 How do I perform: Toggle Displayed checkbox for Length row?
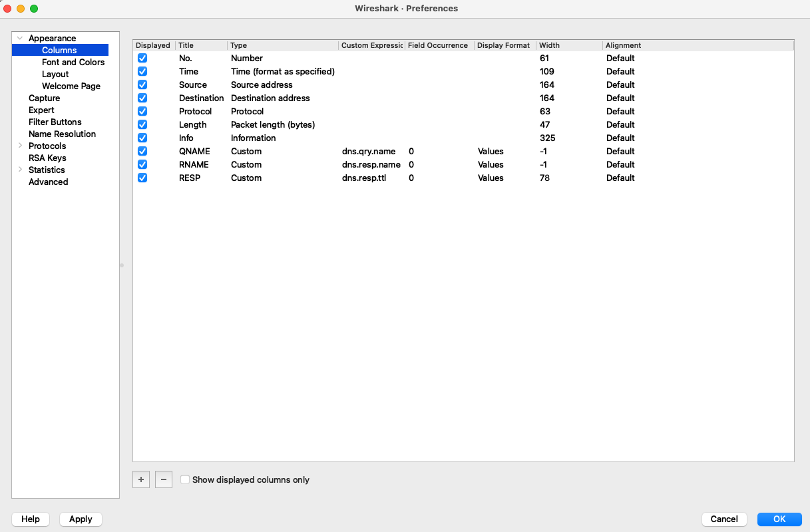[x=142, y=124]
